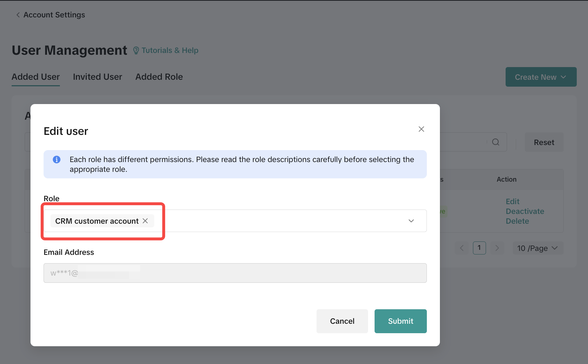
Task: Go to next page arrow
Action: click(x=497, y=248)
